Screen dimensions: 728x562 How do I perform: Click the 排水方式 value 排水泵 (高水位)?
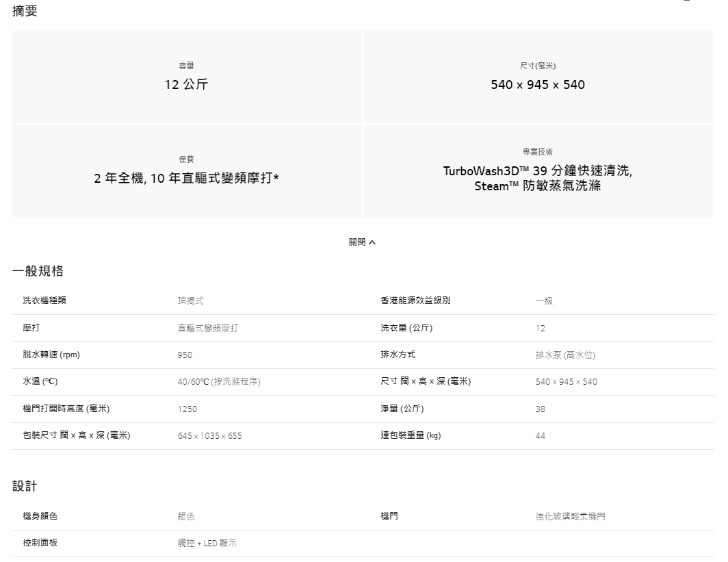565,355
